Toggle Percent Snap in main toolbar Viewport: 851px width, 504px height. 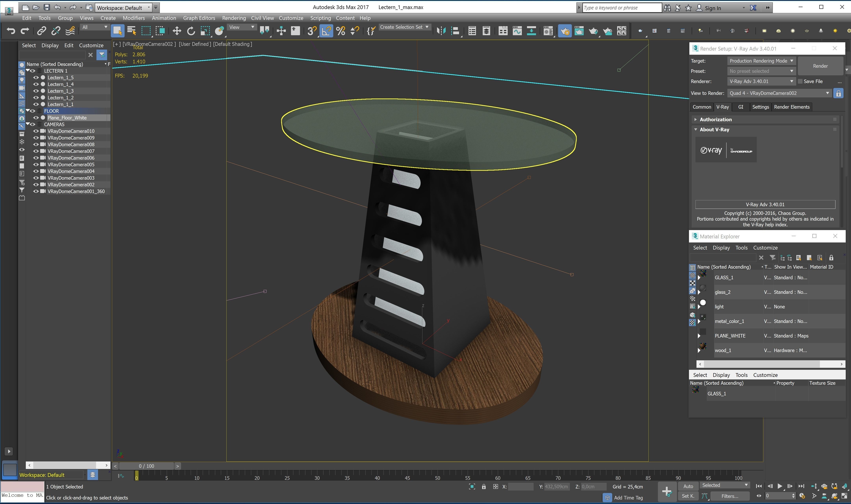[x=340, y=31]
